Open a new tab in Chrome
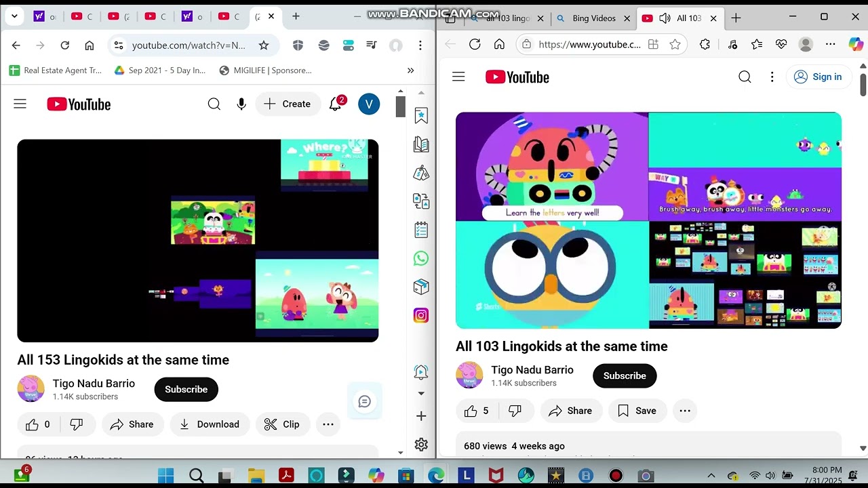868x488 pixels. pos(296,16)
